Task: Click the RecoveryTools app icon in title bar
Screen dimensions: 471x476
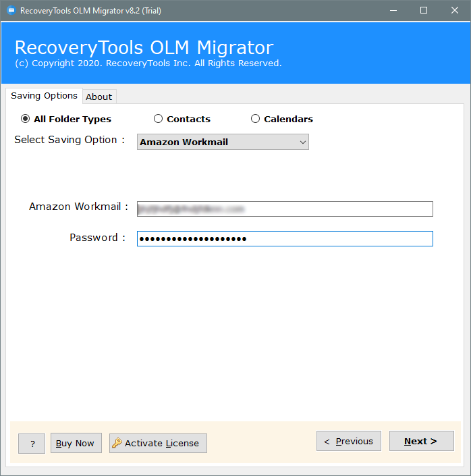Action: pyautogui.click(x=11, y=11)
